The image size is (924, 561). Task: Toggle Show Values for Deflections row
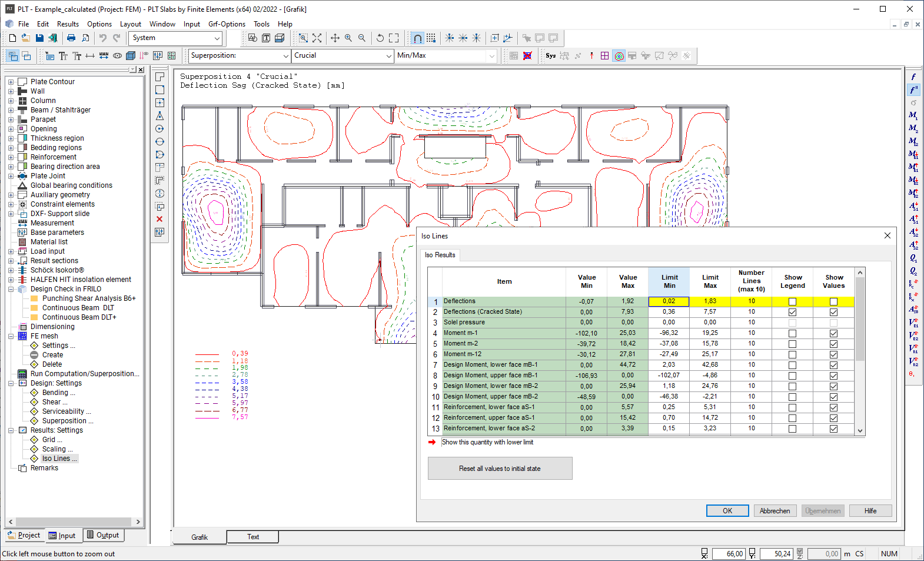click(x=833, y=301)
